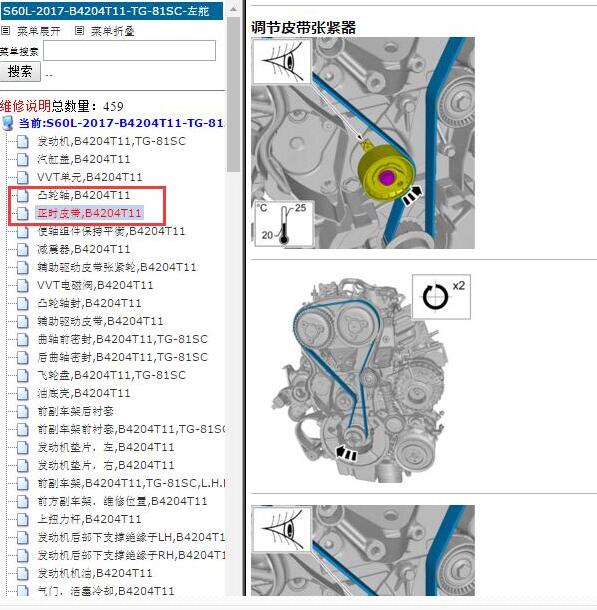Open 飞轮盘,B4204T11,TG-81SC entry
Screen dimensions: 597x610
(111, 375)
